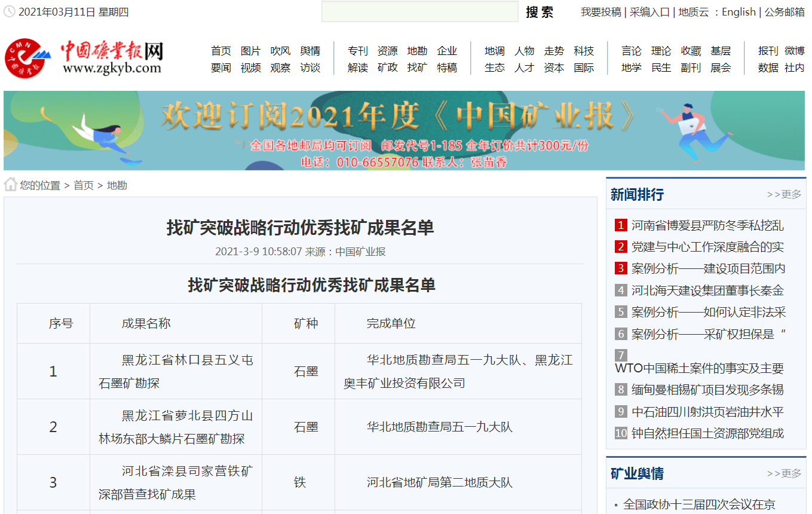This screenshot has height=514, width=812.
Task: Click the clock icon beside the date
Action: click(10, 12)
